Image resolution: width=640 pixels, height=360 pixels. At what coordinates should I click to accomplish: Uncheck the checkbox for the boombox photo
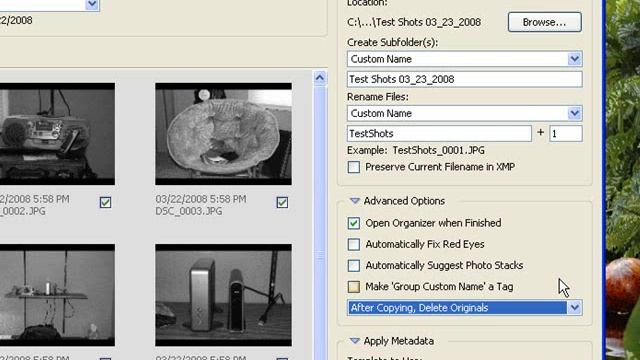pyautogui.click(x=105, y=202)
